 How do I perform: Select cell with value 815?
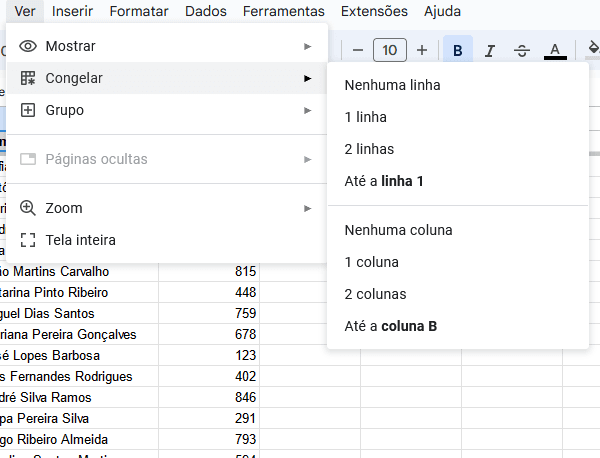[x=209, y=271]
